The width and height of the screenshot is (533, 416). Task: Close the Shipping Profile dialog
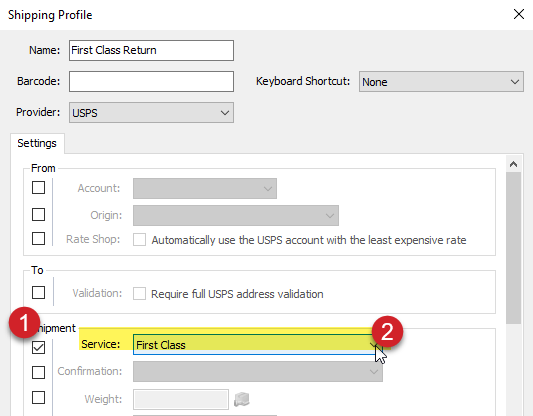519,14
